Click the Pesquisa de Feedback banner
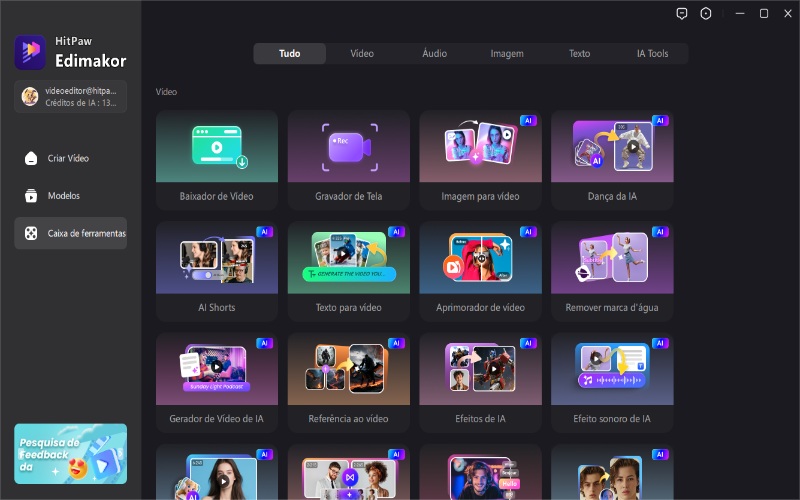 70,453
